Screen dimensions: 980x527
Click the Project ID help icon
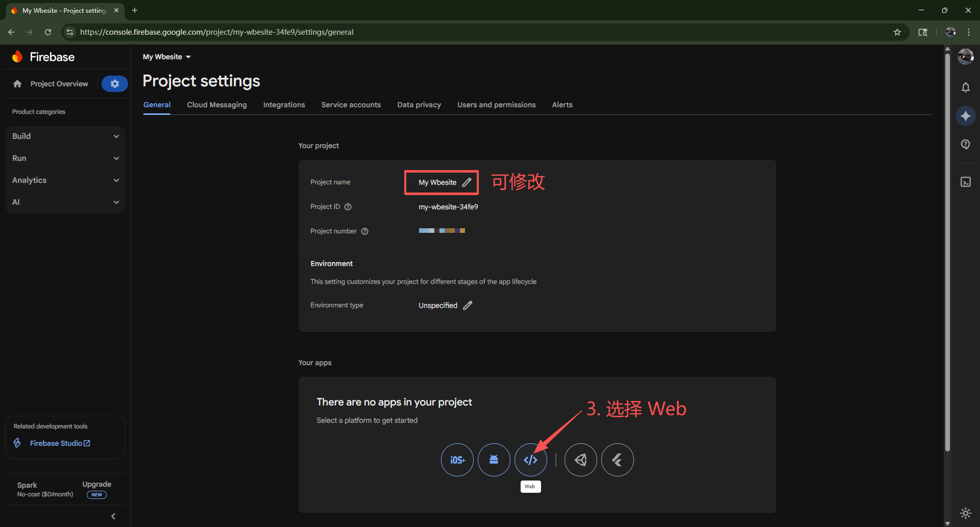click(348, 207)
